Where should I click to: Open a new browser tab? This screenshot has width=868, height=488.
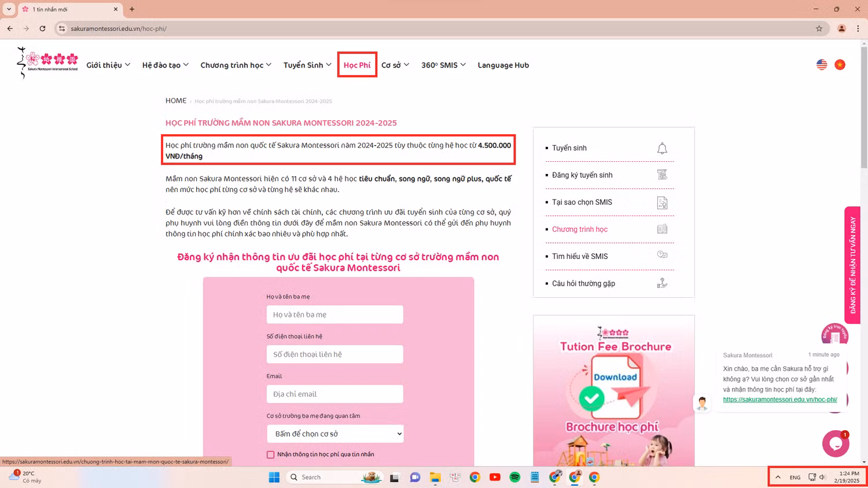click(x=132, y=9)
